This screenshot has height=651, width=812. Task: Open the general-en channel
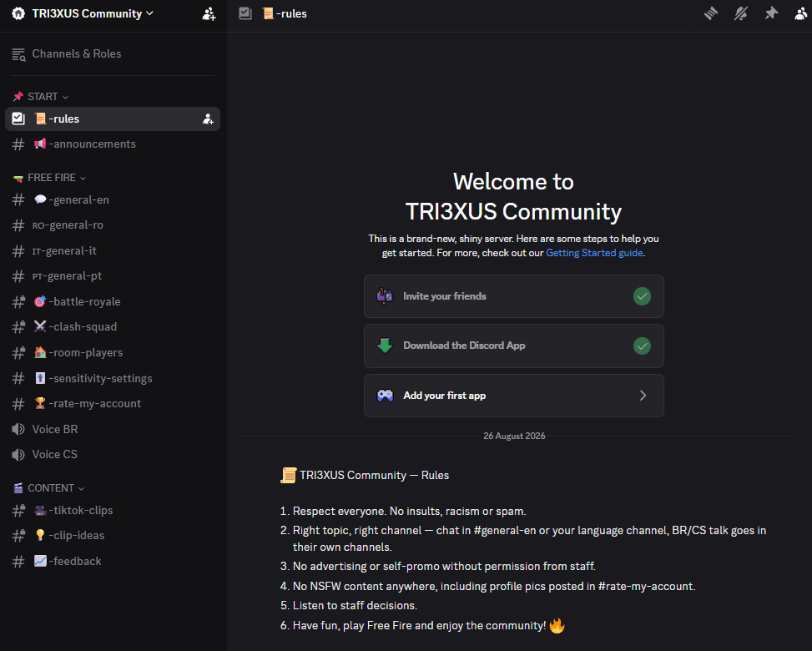click(x=113, y=200)
